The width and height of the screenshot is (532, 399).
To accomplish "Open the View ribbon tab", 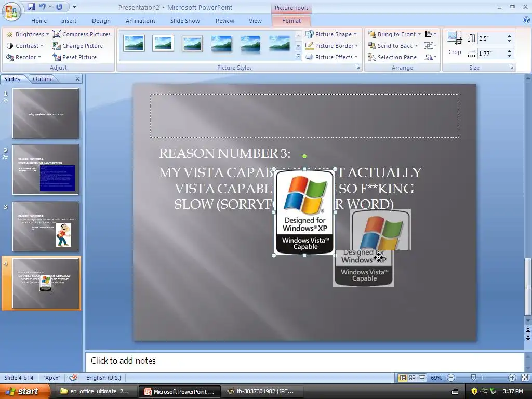I will (x=255, y=21).
